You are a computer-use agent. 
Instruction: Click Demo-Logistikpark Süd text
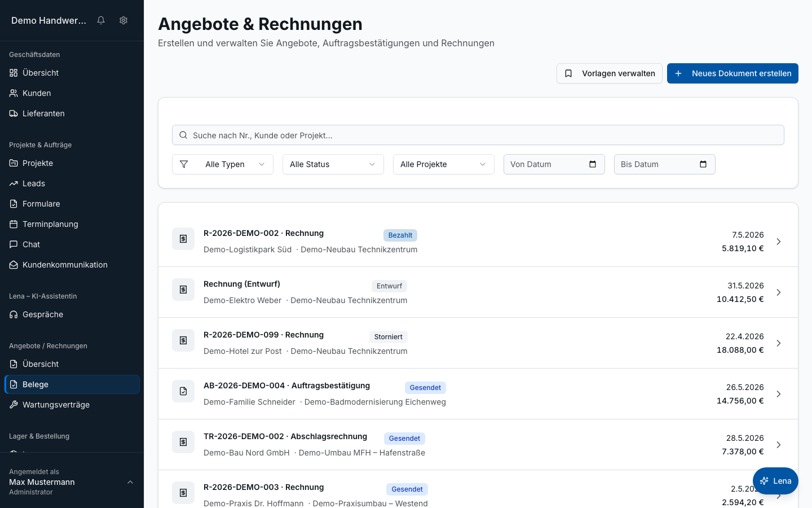[x=248, y=249]
